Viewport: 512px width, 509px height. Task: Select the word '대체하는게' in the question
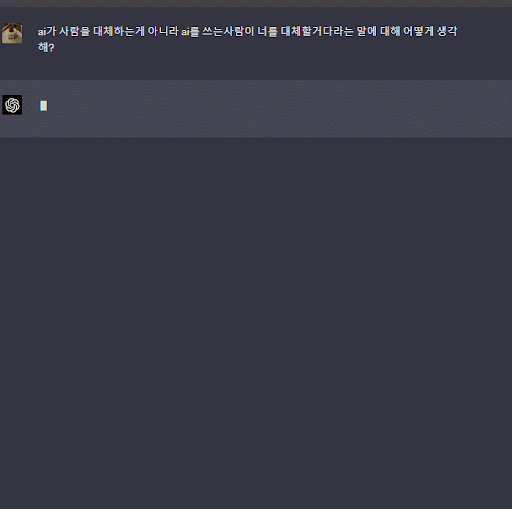tap(119, 31)
